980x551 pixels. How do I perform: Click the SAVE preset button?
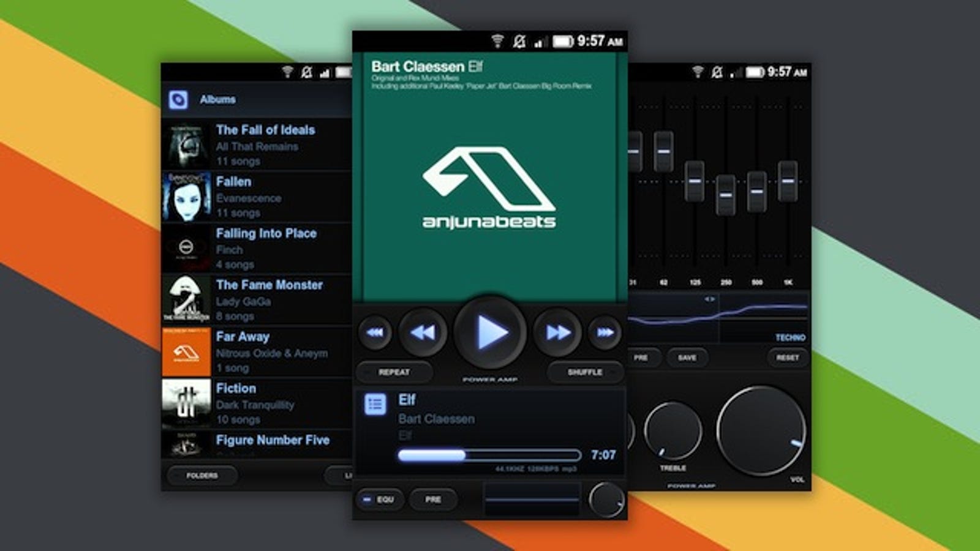tap(687, 358)
